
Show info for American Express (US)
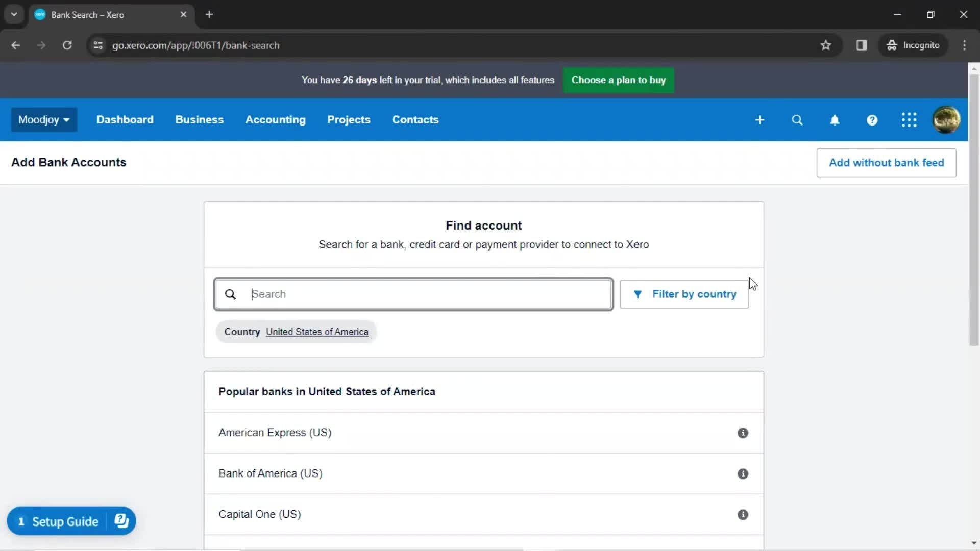point(743,433)
